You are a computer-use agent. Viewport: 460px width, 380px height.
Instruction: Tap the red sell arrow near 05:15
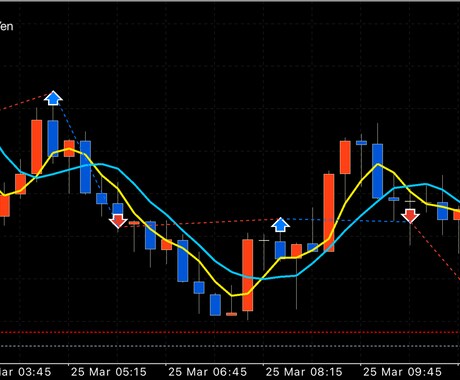pos(118,221)
